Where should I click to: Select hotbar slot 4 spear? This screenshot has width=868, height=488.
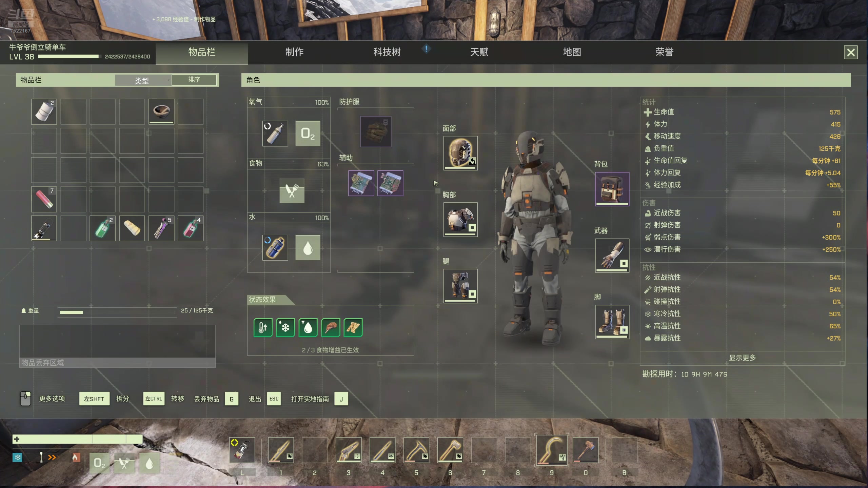pyautogui.click(x=382, y=450)
